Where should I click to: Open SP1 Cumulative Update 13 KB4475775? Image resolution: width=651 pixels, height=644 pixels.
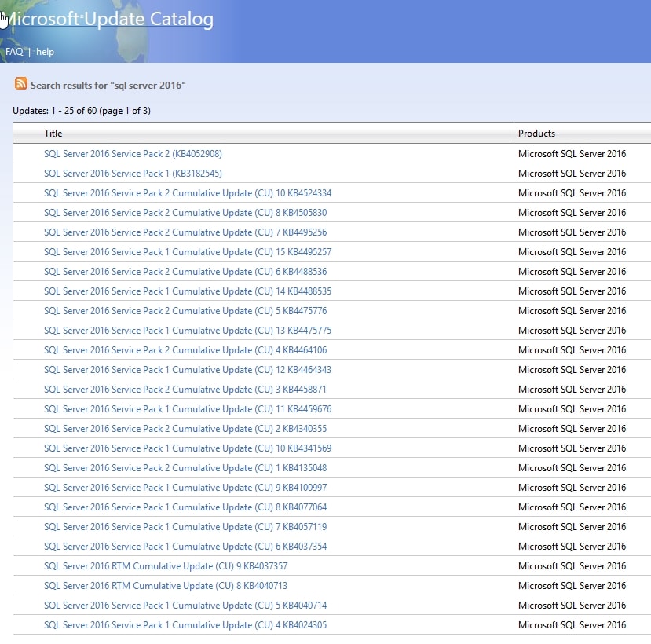(x=188, y=331)
